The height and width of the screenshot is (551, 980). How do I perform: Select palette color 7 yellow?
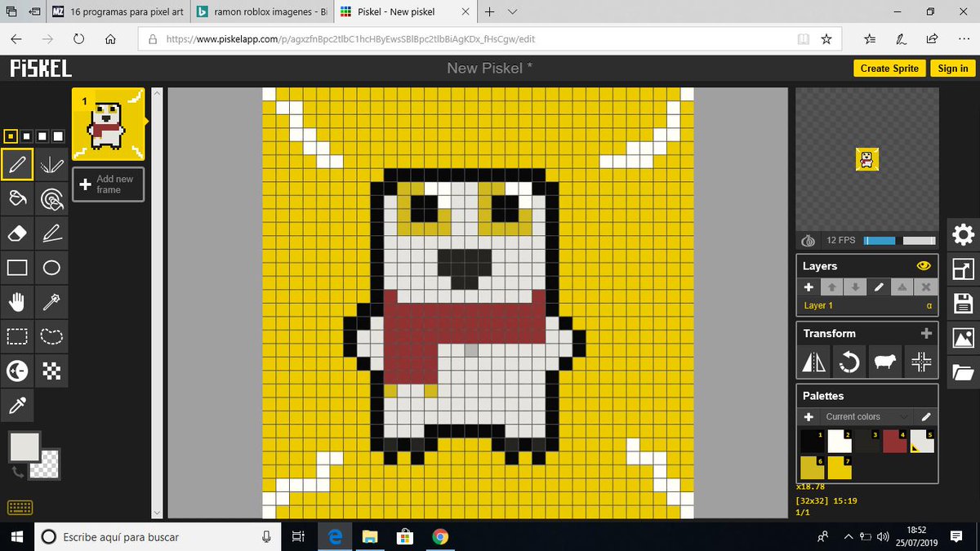coord(840,468)
